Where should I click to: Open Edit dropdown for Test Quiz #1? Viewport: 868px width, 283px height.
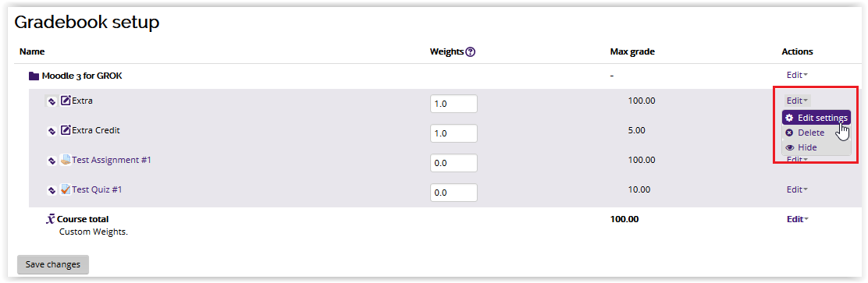pos(797,189)
